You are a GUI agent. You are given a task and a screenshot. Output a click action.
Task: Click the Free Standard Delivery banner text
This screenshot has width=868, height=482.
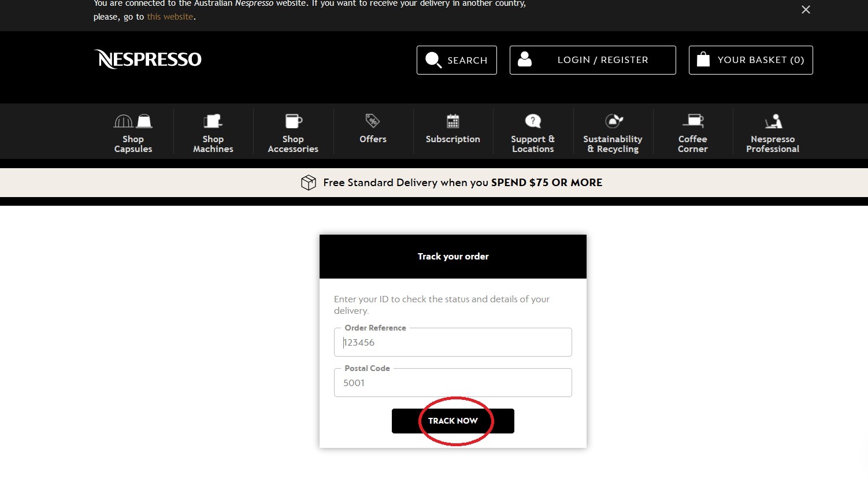pos(462,183)
